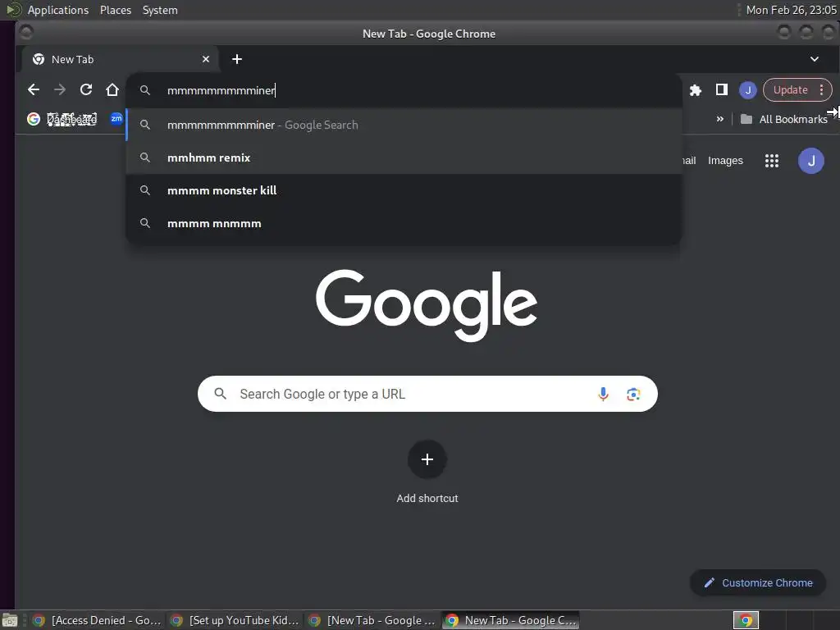This screenshot has width=840, height=630.
Task: Open the Google bookmark icon
Action: coord(34,119)
